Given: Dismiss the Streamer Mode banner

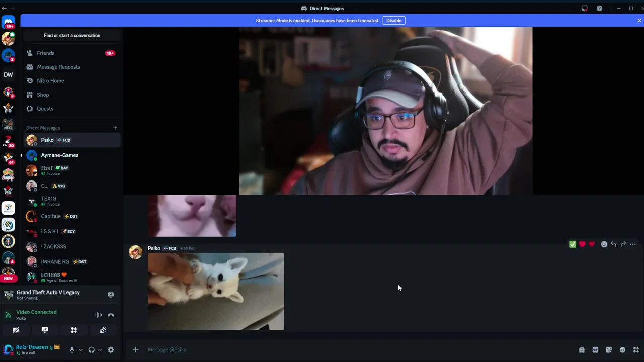Looking at the screenshot, I should coord(639,21).
